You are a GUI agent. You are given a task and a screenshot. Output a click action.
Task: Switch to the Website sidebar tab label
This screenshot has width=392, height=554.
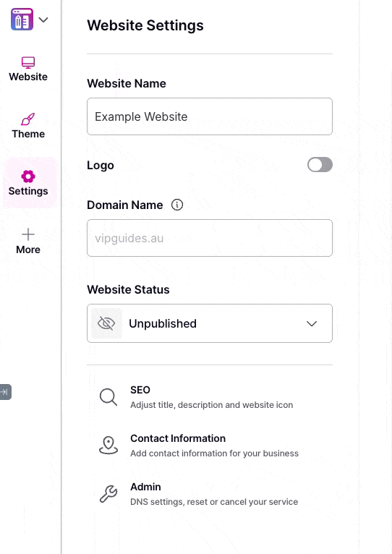(x=28, y=77)
